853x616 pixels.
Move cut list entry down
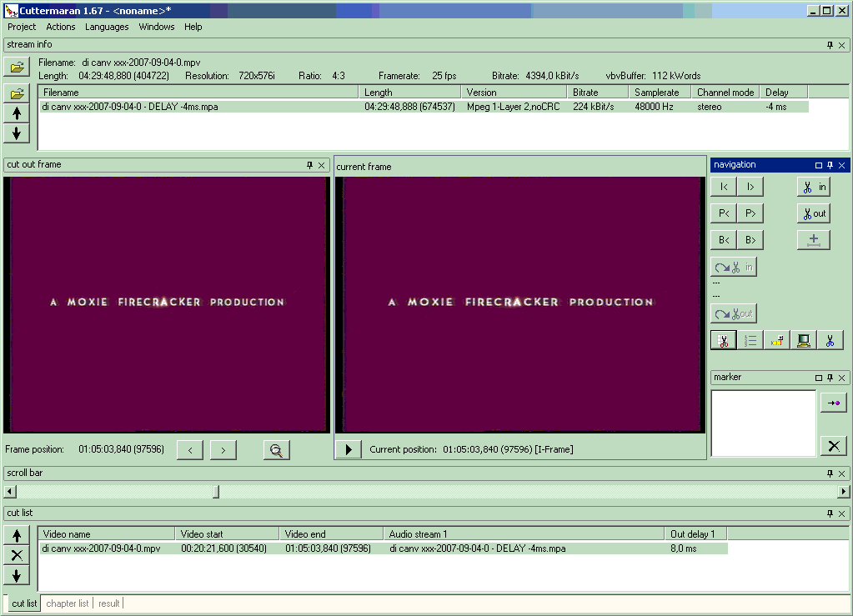tap(17, 575)
